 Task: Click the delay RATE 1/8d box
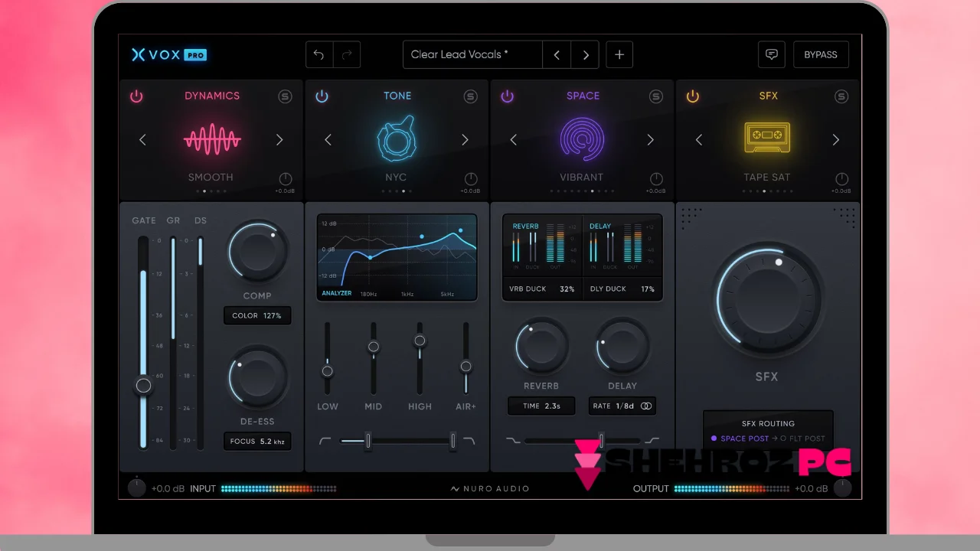[x=622, y=406]
